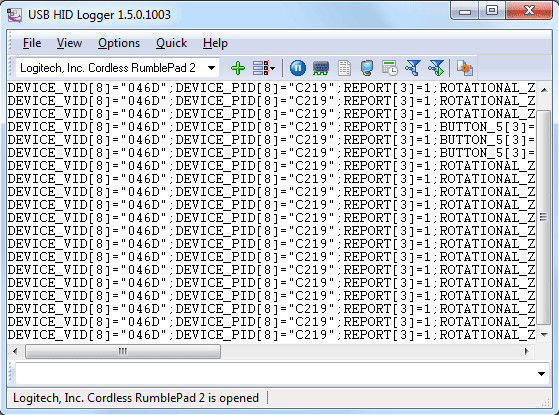This screenshot has height=415, width=559.
Task: Click the horizontal scrollbar thumb
Action: pyautogui.click(x=123, y=352)
